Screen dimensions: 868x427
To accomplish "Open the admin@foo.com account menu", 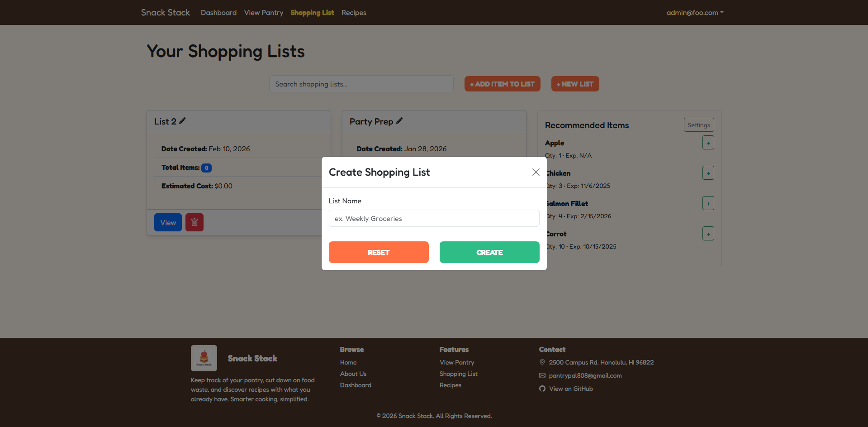I will coord(694,12).
